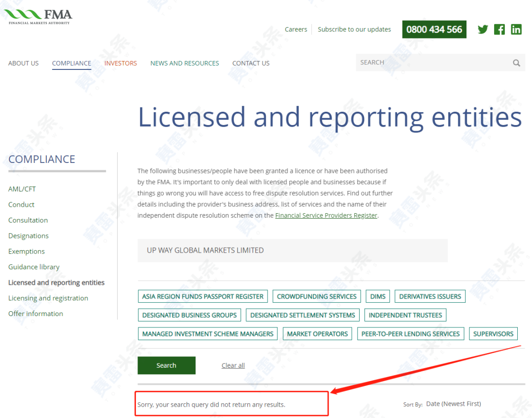The height and width of the screenshot is (418, 532).
Task: Click the green Search button
Action: click(166, 365)
